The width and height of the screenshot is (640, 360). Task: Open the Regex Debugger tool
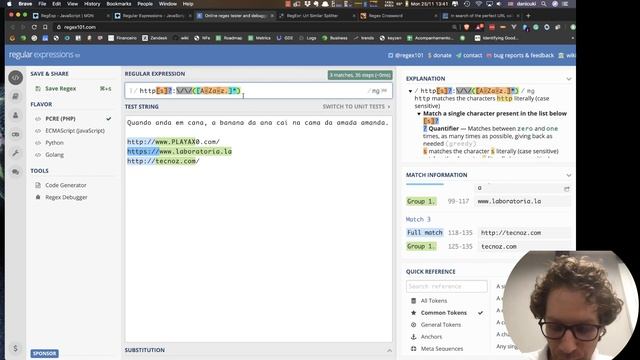pyautogui.click(x=66, y=197)
